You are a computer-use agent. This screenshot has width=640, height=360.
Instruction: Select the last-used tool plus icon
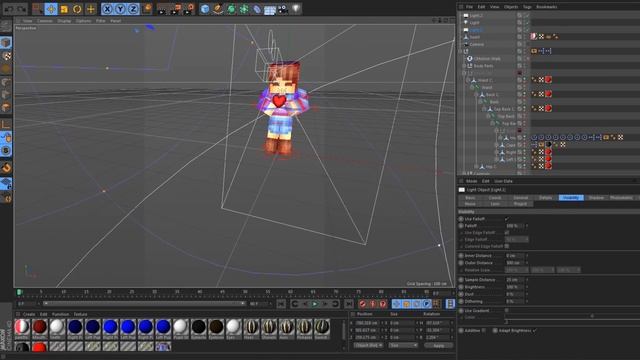(x=91, y=9)
